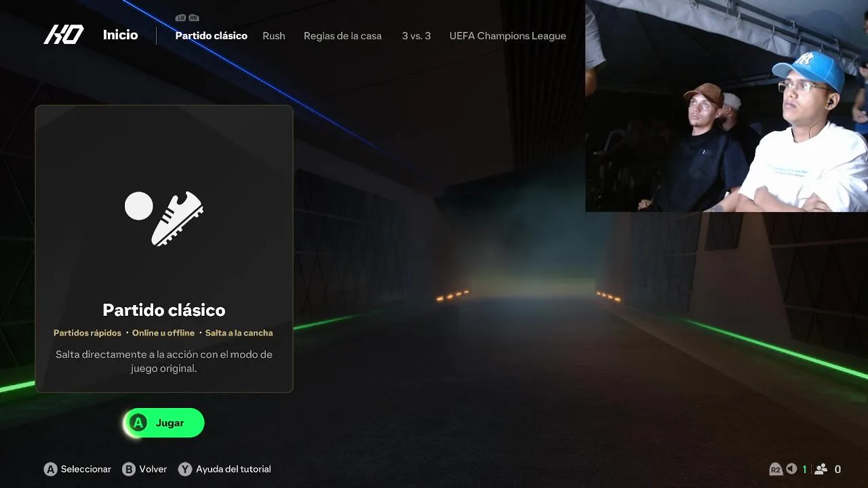Click the "Partido clásico" card heading
868x488 pixels.
164,310
